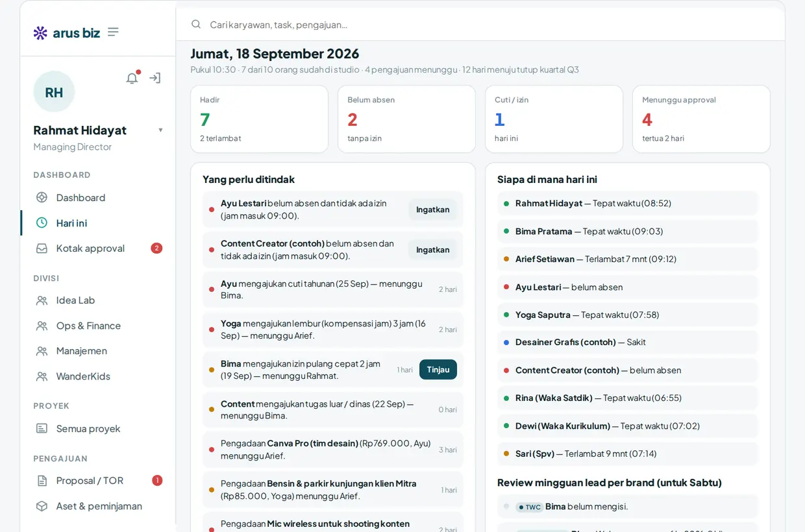
Task: Click the Kotak approval badge showing 2
Action: 156,248
